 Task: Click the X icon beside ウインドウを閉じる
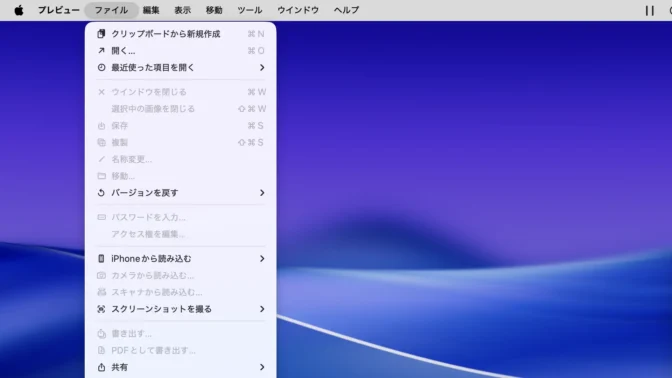tap(101, 92)
